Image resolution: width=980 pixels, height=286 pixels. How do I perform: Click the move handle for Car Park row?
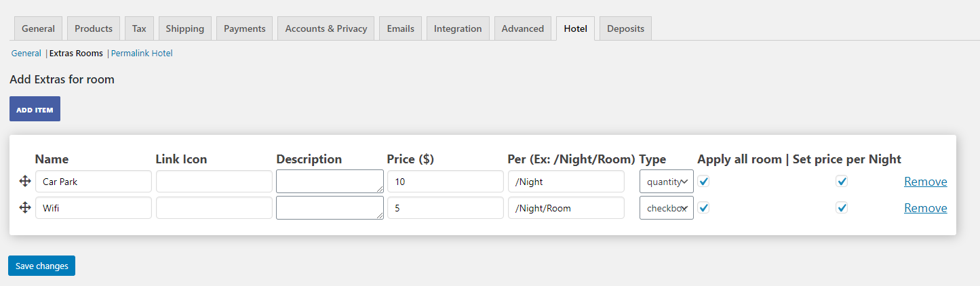pos(25,181)
